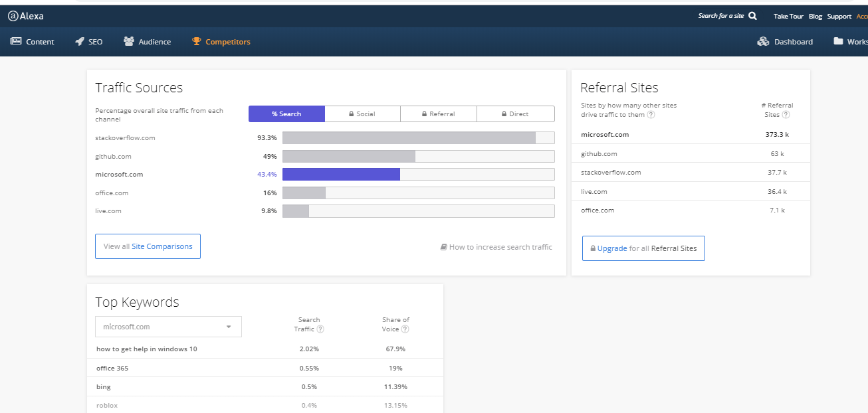868x413 pixels.
Task: Click the search magnifier icon
Action: coord(752,16)
